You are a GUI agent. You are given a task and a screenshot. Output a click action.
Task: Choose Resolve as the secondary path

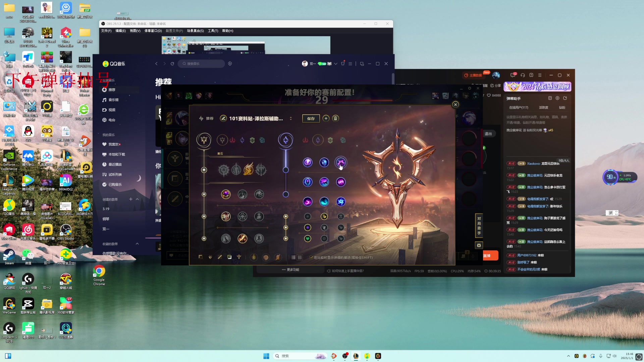[330, 140]
